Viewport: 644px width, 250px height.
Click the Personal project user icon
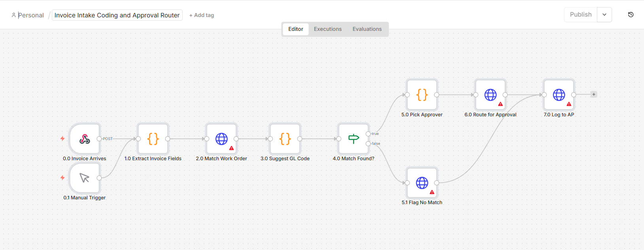click(14, 15)
